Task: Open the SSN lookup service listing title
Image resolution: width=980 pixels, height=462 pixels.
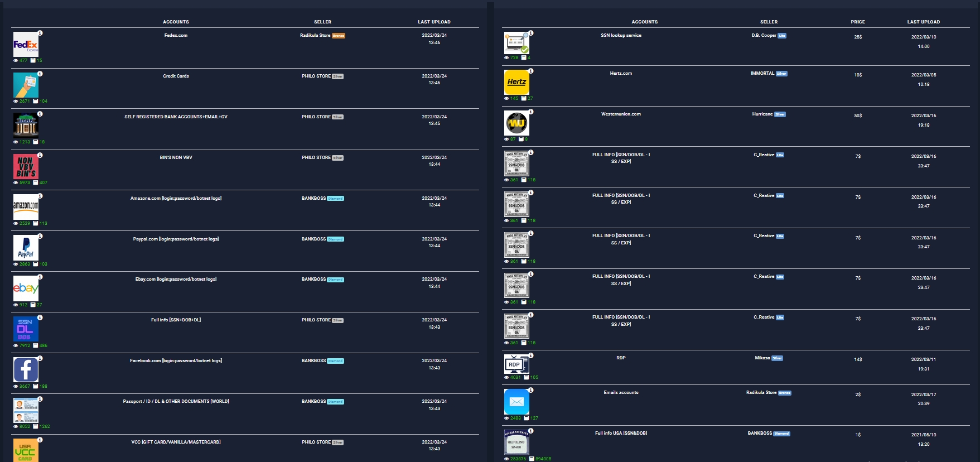Action: click(x=621, y=35)
